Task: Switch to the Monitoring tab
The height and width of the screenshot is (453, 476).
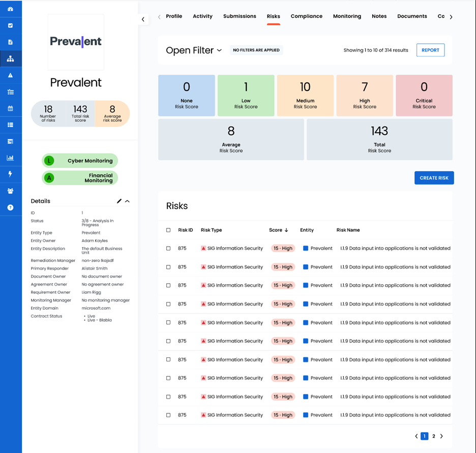Action: point(347,16)
